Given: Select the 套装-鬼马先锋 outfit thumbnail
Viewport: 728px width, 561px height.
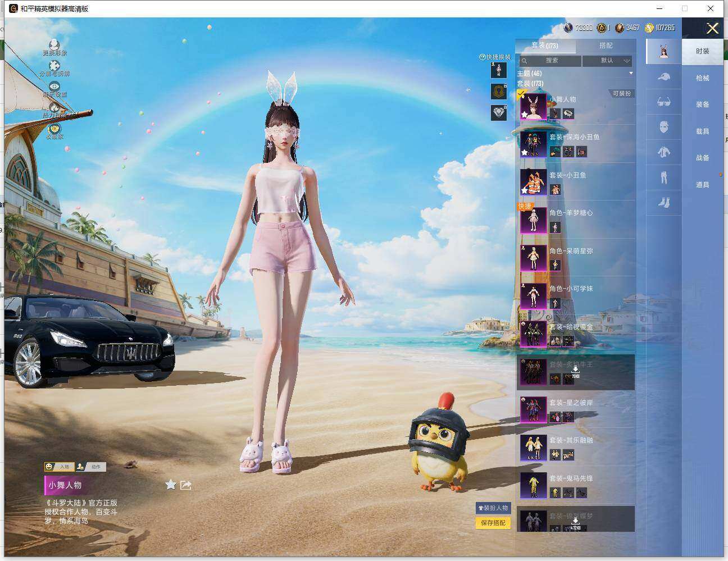Looking at the screenshot, I should (533, 485).
